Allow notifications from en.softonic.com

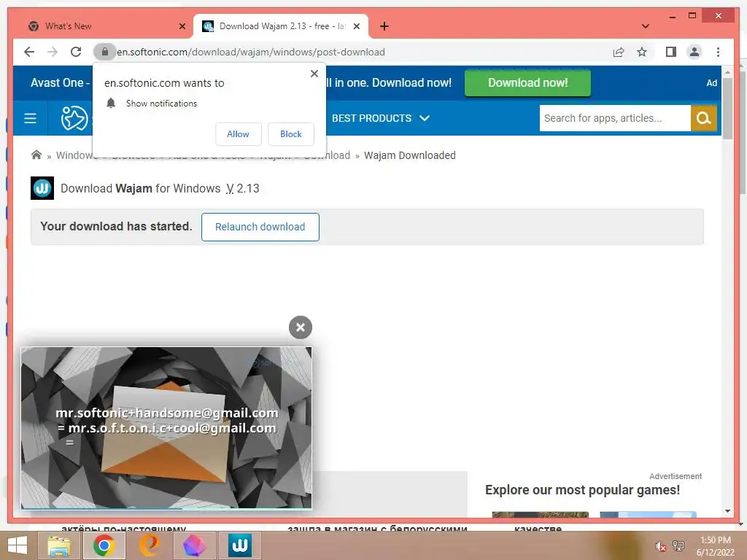tap(239, 134)
